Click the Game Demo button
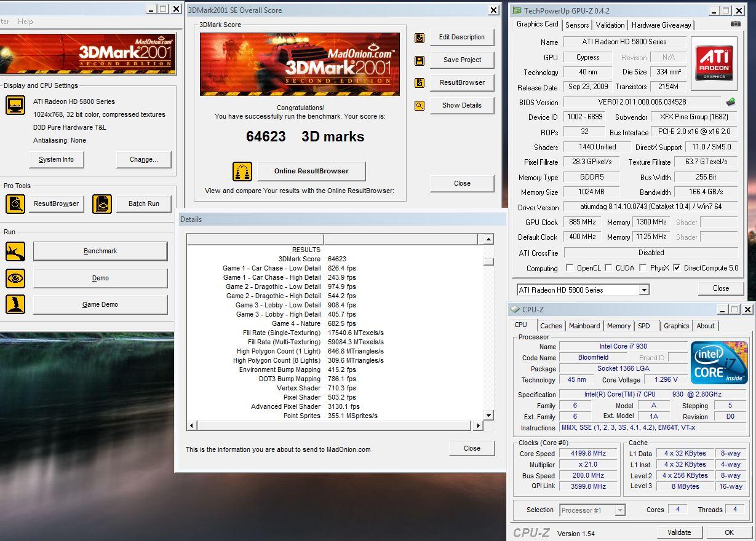Viewport: 756px width, 541px height. 100,304
